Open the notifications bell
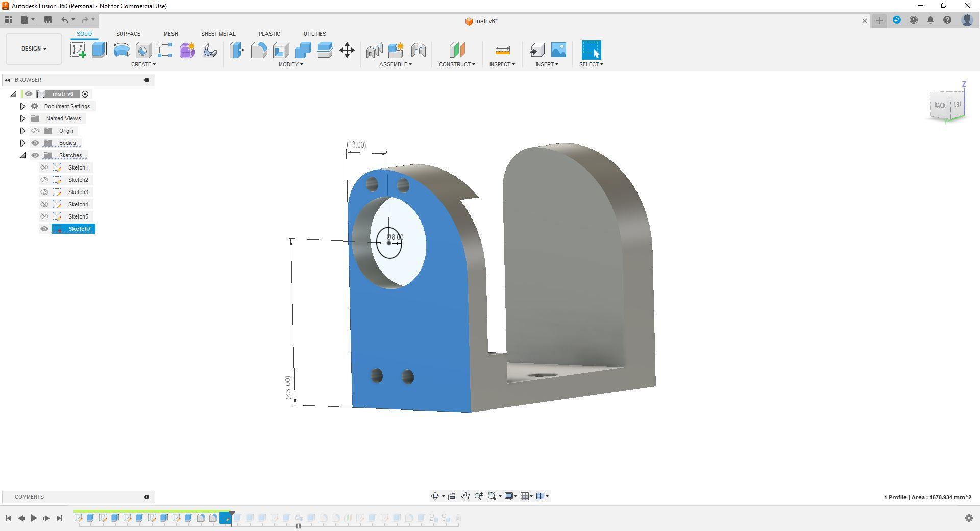This screenshot has height=531, width=980. coord(930,20)
